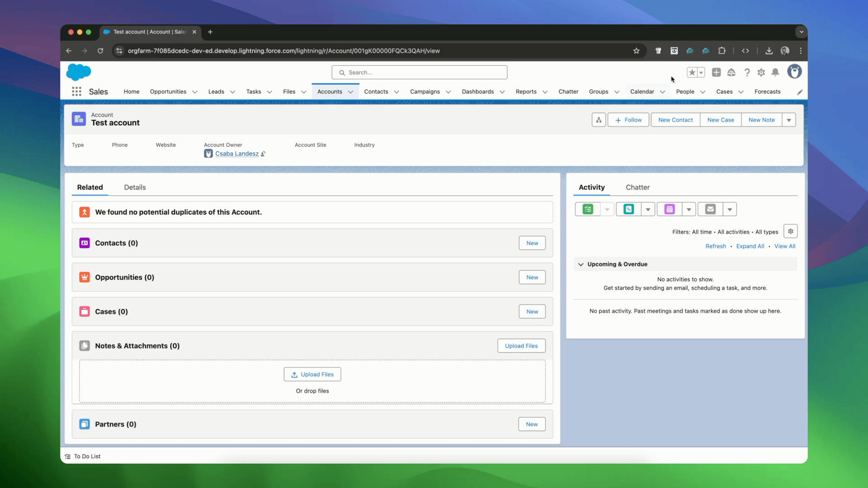868x488 pixels.
Task: Click the Expand All link
Action: [x=750, y=246]
